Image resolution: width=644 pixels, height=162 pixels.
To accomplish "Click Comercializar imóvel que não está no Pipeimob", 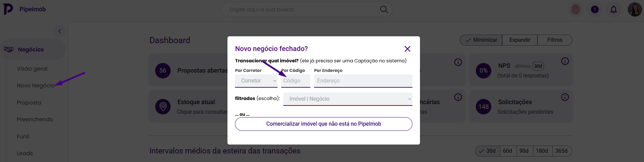I will [323, 124].
